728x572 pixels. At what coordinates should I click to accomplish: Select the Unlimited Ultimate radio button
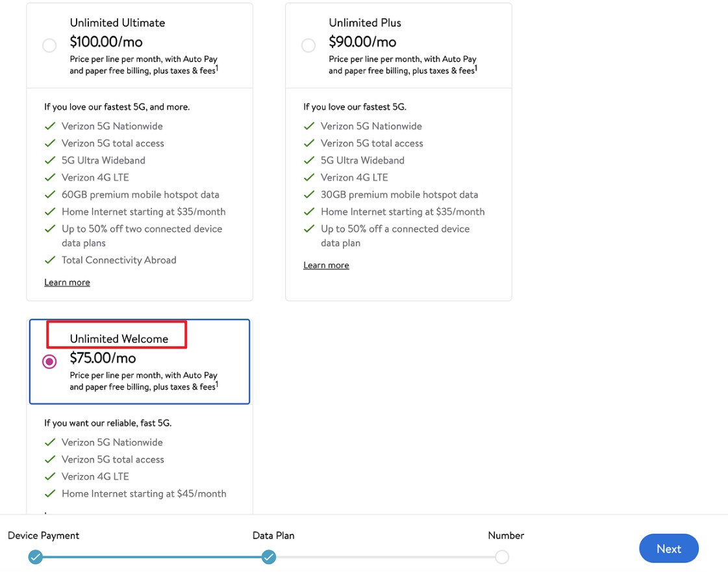[x=49, y=45]
